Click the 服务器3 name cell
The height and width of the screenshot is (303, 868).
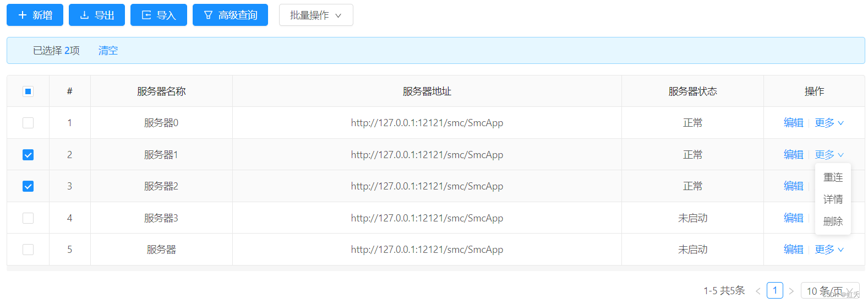click(x=161, y=218)
